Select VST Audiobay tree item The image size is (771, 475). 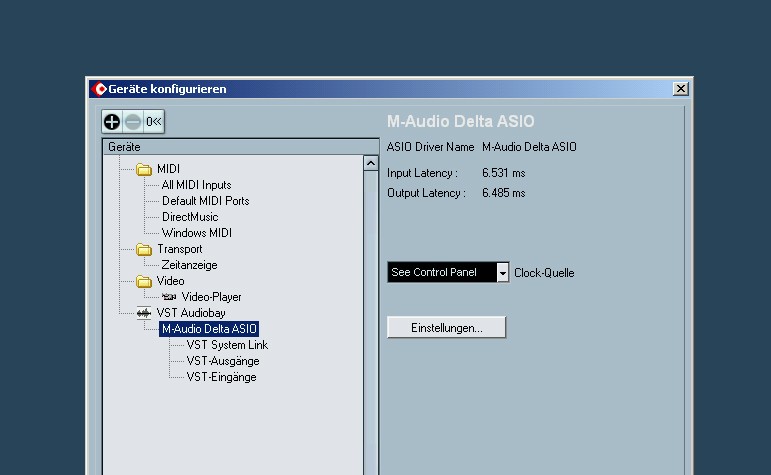(x=191, y=313)
